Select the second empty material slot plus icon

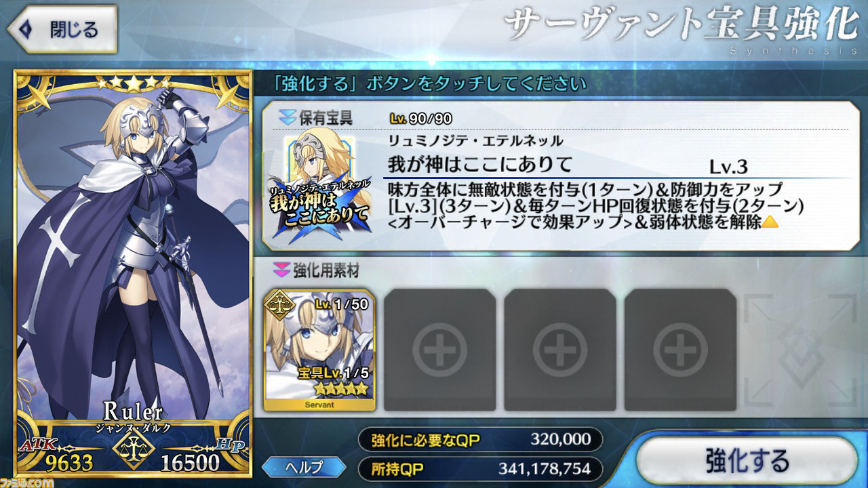click(x=559, y=350)
